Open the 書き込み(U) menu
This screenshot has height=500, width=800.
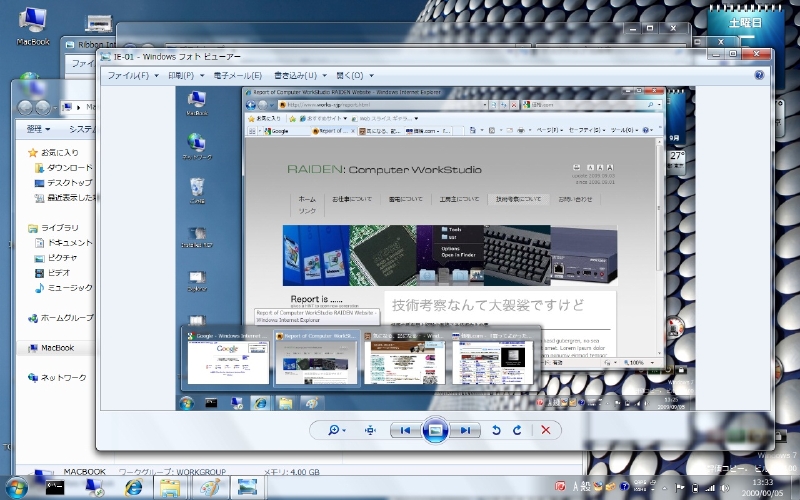click(295, 76)
